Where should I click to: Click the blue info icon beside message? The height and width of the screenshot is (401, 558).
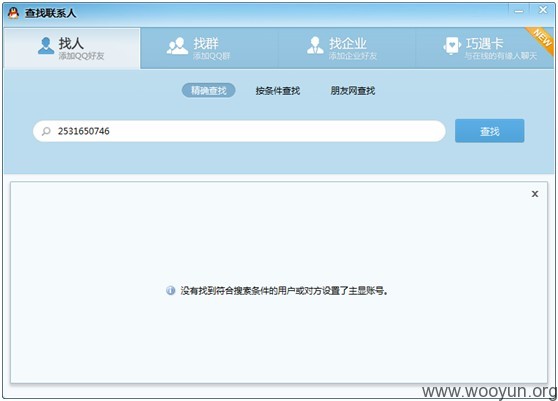pos(170,290)
